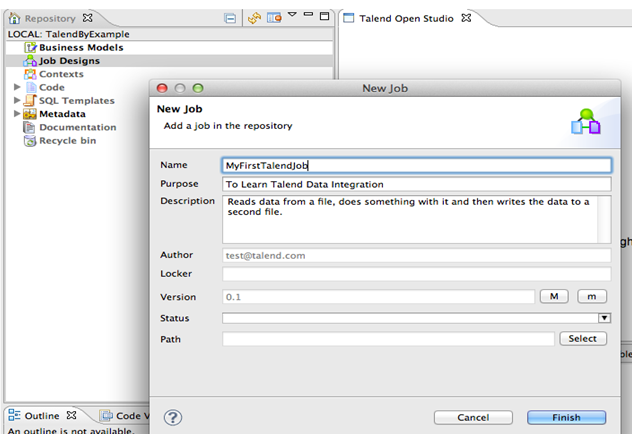Expand the Metadata tree node
Viewport: 632px width, 434px height.
point(18,114)
